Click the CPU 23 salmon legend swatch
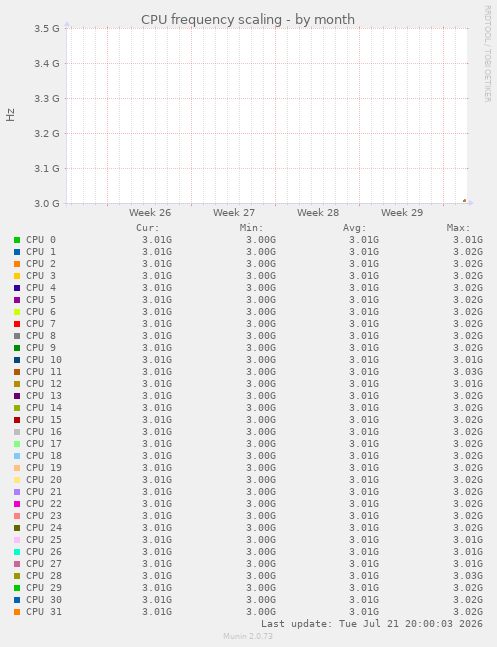This screenshot has width=497, height=647. click(x=17, y=516)
